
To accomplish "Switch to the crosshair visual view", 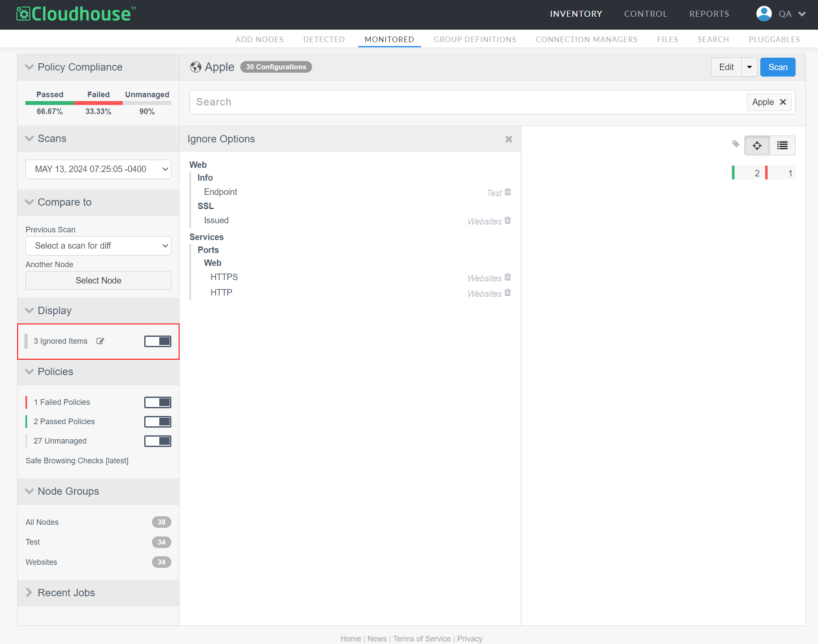I will 757,145.
